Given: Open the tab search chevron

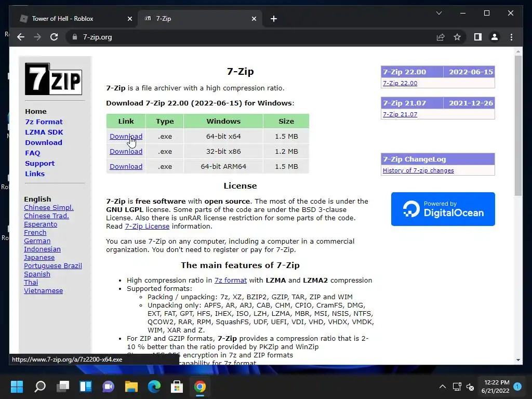Looking at the screenshot, I should tap(438, 13).
